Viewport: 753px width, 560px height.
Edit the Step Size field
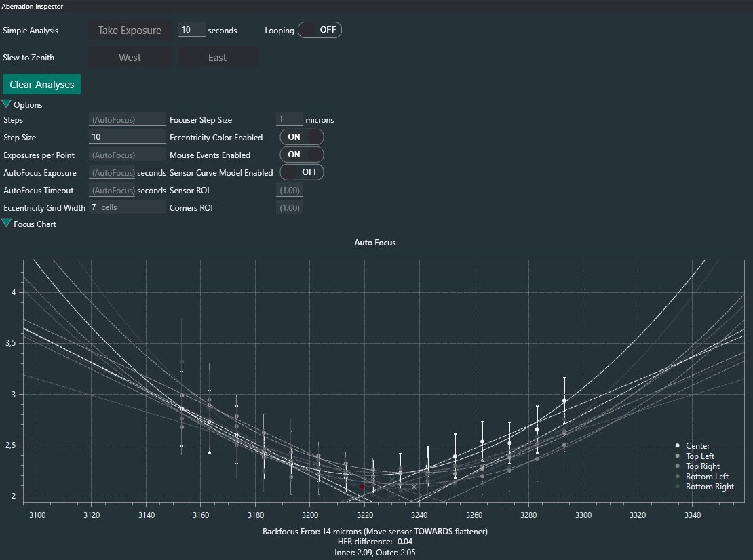(x=128, y=137)
